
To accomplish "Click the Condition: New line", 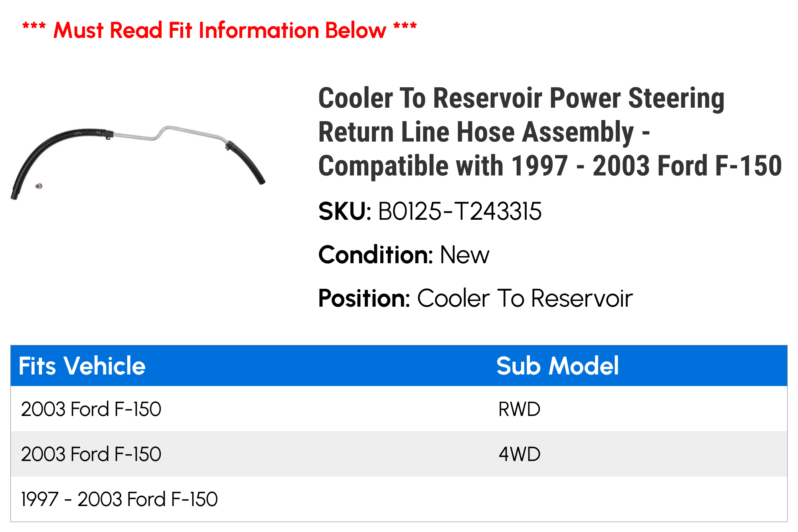I will pos(403,255).
